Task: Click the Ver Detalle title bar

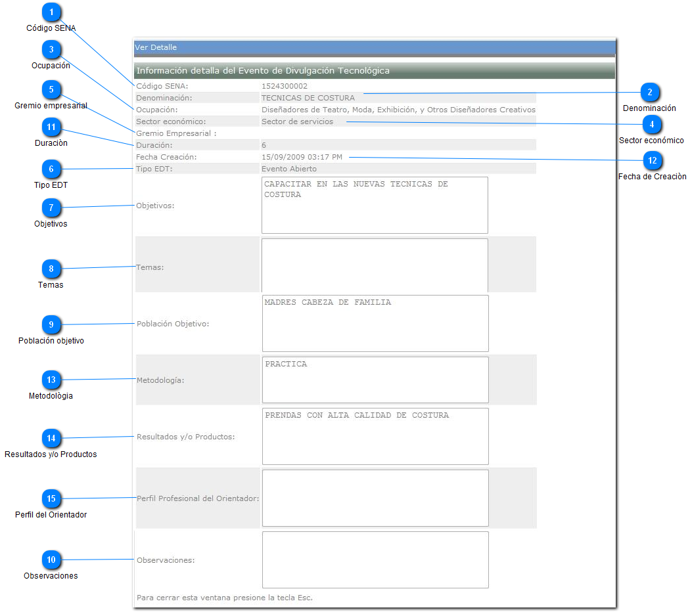Action: [x=375, y=47]
